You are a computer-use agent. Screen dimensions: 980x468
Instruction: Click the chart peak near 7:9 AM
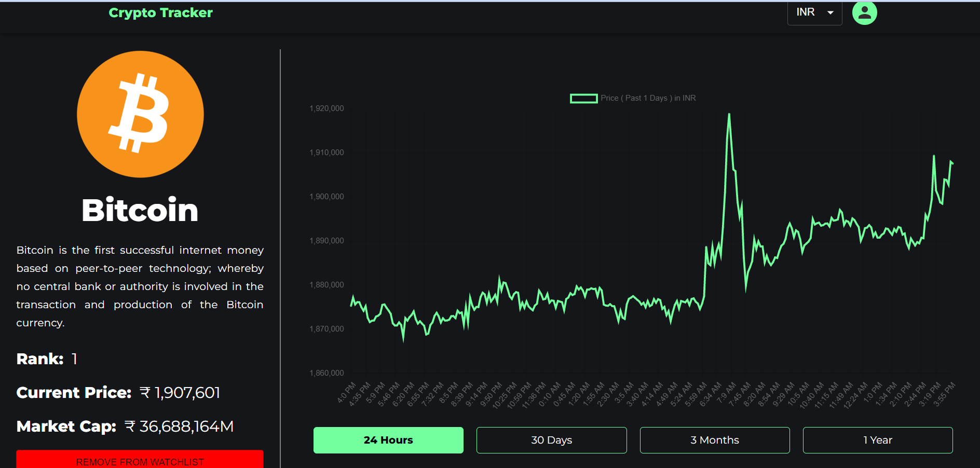click(729, 114)
